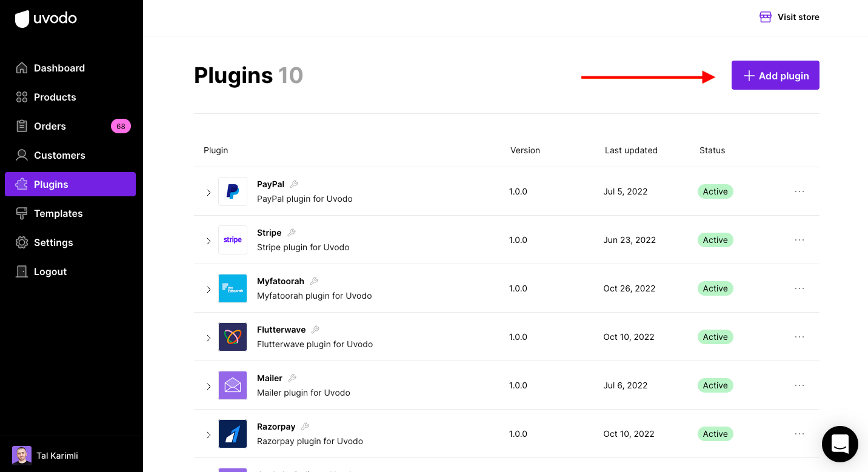
Task: Open the Razorpay row options menu
Action: pos(800,434)
